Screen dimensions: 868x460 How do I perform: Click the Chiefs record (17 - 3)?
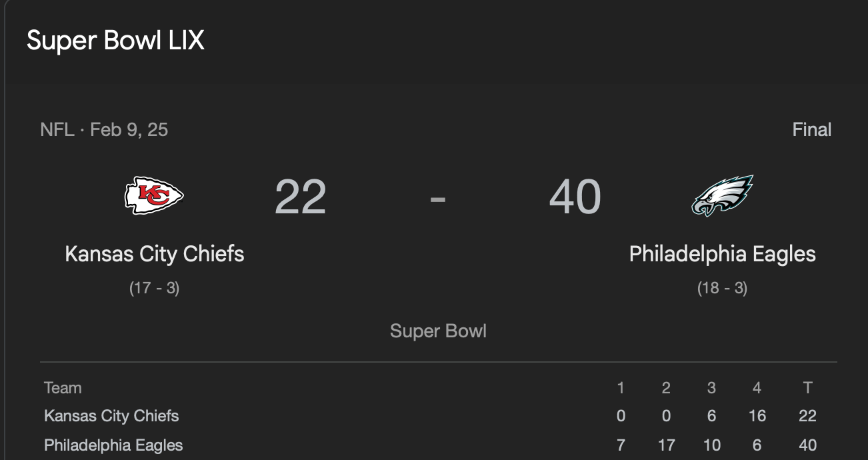155,288
